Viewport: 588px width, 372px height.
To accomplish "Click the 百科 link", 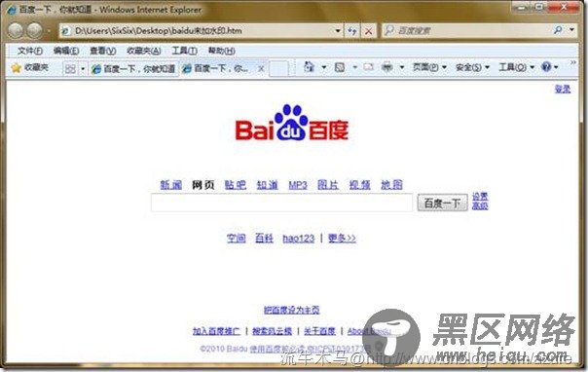I will pos(264,239).
